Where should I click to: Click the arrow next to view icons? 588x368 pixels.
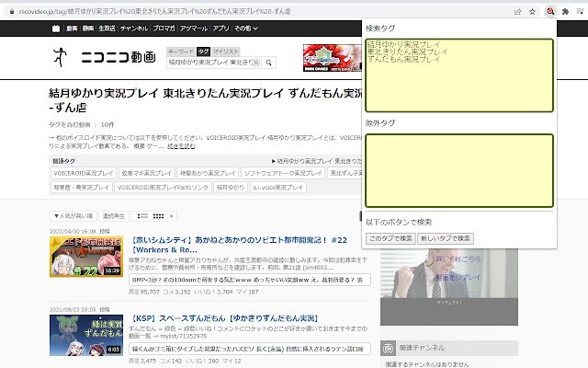point(172,216)
